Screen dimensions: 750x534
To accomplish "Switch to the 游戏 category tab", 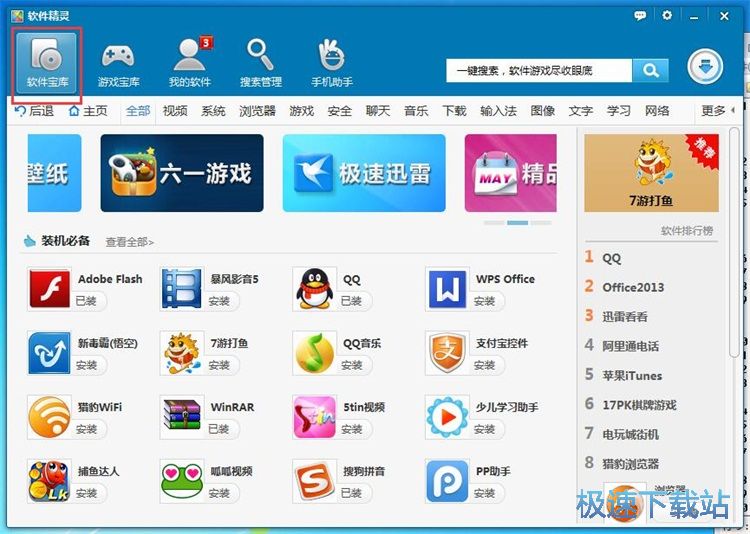I will click(301, 111).
